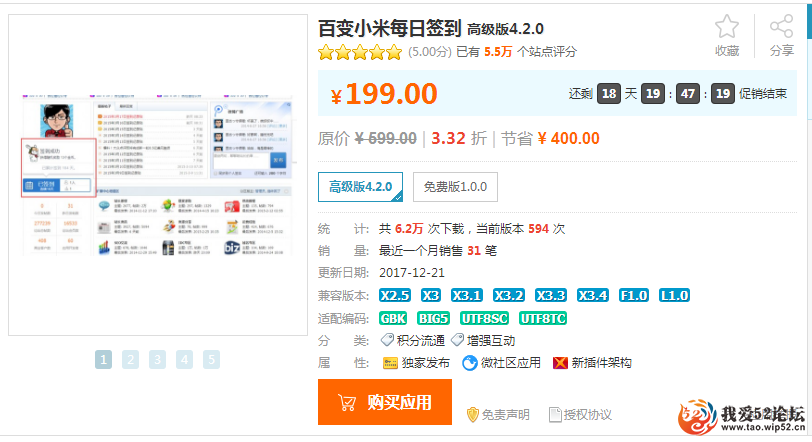Click the X3 compatibility badge

tap(430, 296)
